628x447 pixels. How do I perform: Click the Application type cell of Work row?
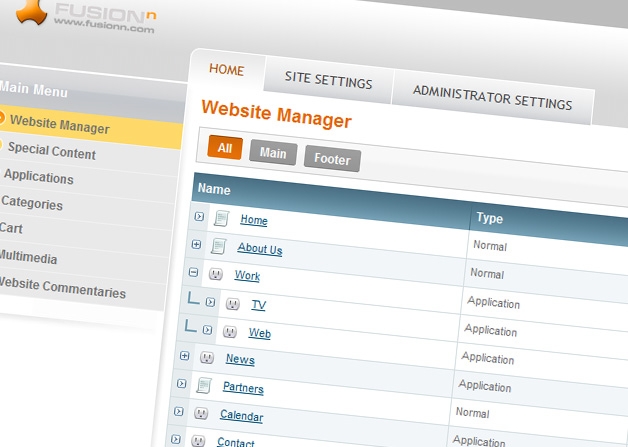pos(493,302)
